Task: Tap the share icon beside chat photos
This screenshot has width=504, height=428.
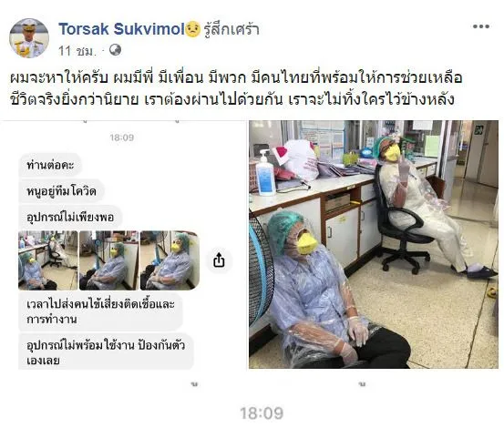Action: point(219,260)
